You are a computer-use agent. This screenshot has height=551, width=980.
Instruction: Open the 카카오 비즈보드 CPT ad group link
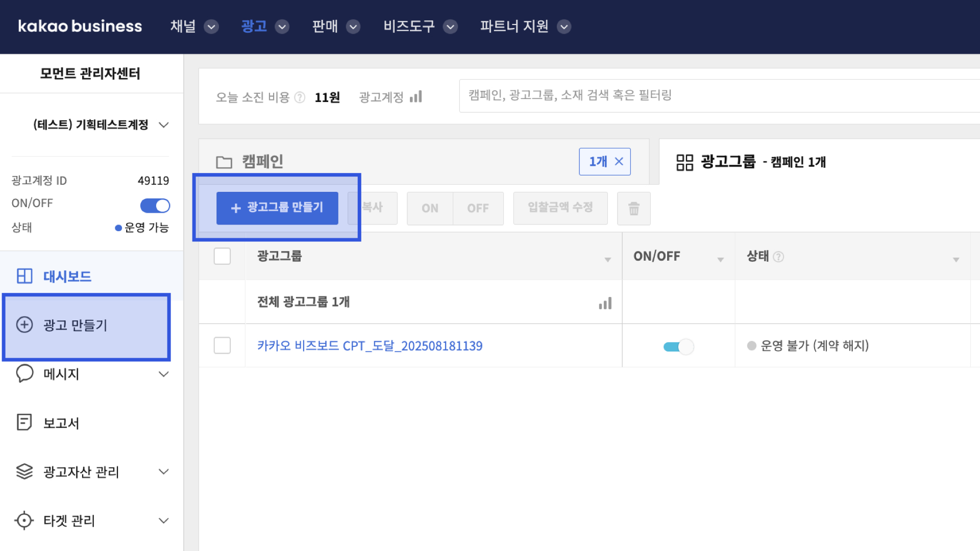pyautogui.click(x=370, y=346)
